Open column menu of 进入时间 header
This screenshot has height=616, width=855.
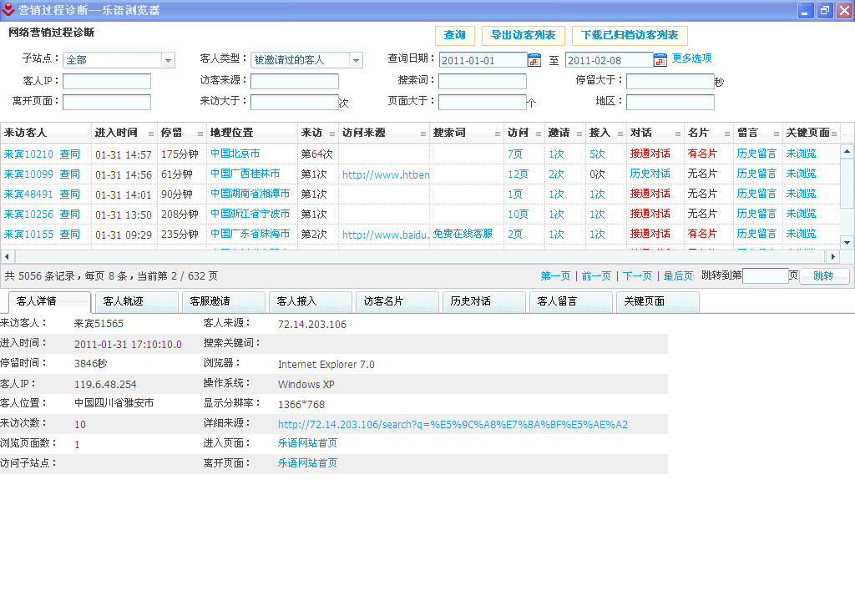[151, 134]
